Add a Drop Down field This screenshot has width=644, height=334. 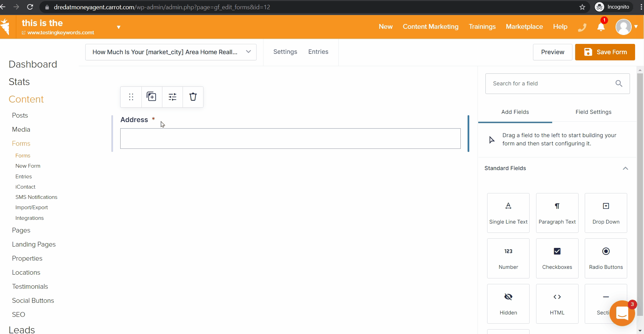(606, 213)
